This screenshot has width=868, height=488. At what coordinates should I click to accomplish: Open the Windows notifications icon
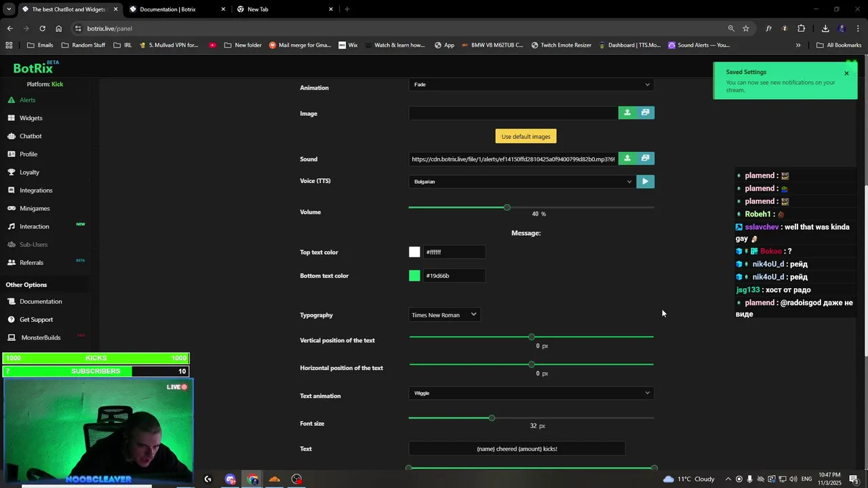[x=854, y=479]
